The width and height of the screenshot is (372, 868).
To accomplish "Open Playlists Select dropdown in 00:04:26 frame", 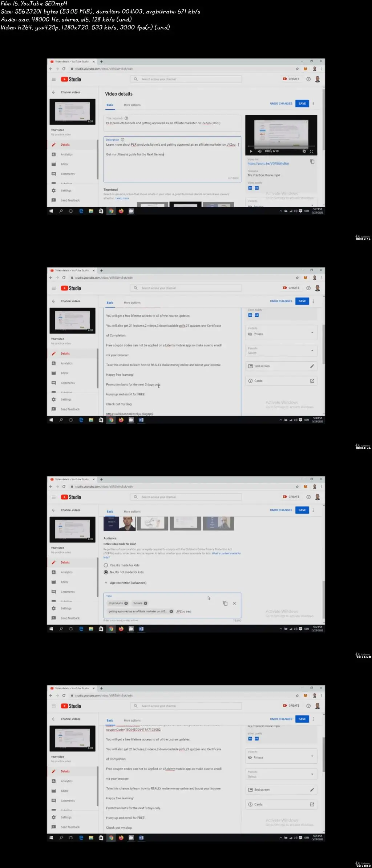I will click(x=281, y=351).
